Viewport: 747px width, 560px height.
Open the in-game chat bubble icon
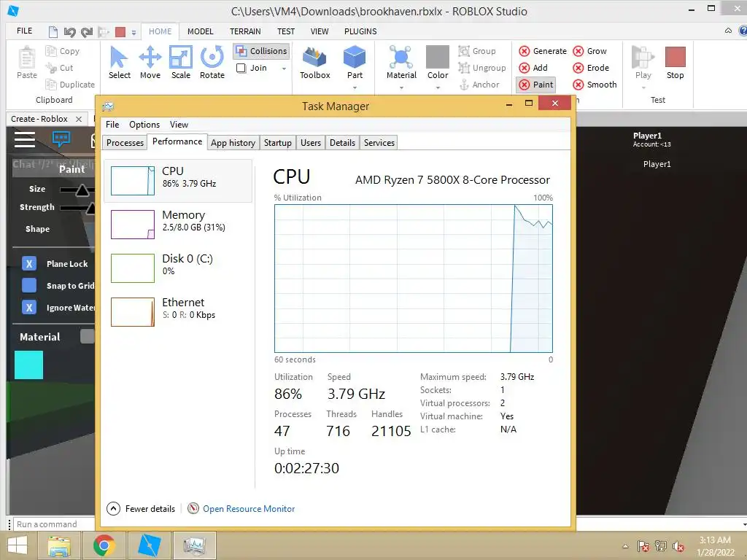[61, 139]
